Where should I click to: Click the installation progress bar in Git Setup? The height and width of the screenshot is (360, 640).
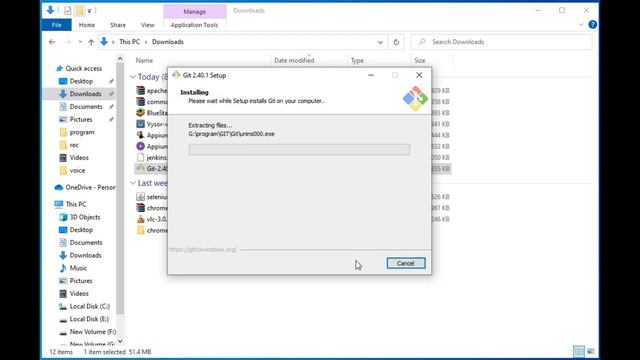(x=299, y=149)
